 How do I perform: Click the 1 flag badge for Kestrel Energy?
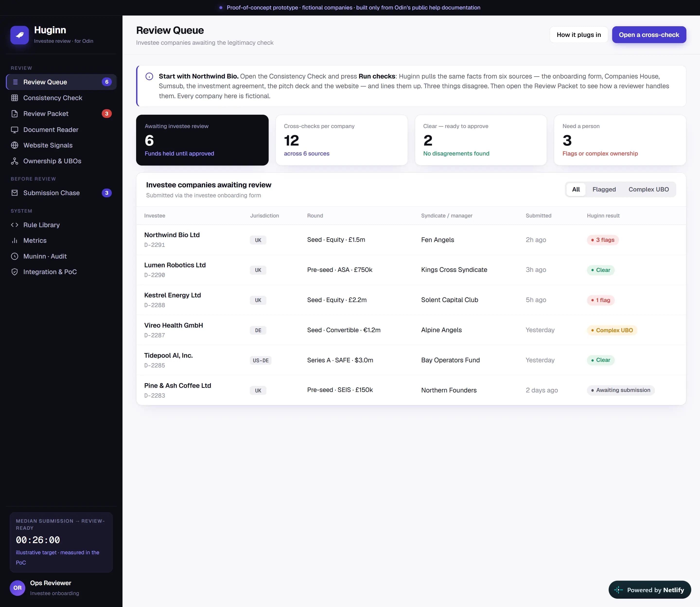coord(600,300)
